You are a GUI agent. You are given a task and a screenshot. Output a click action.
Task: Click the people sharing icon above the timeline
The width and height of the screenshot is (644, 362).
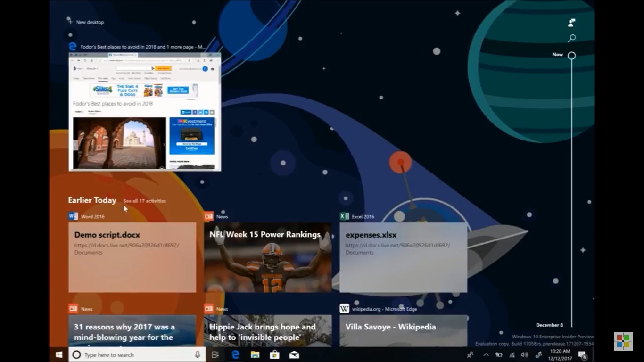click(x=570, y=22)
